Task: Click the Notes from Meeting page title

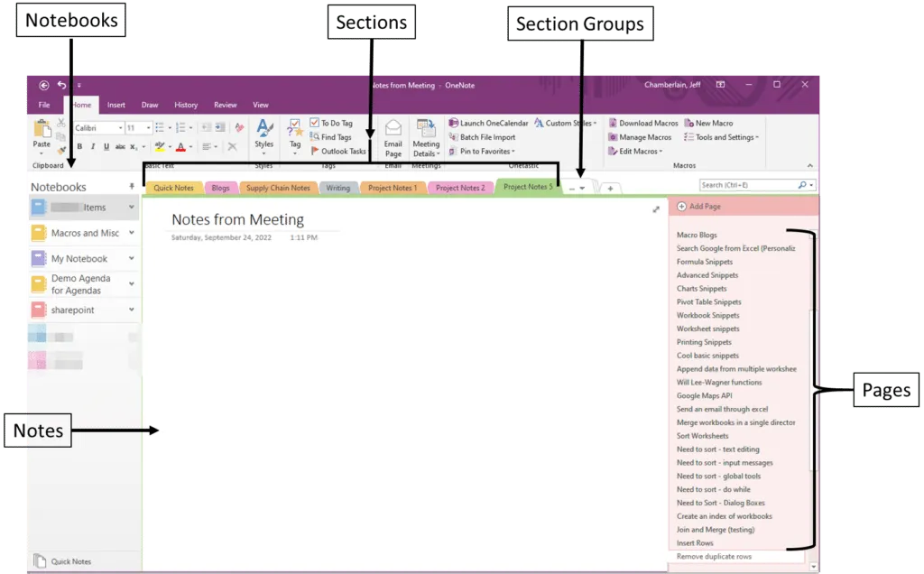Action: [x=237, y=220]
